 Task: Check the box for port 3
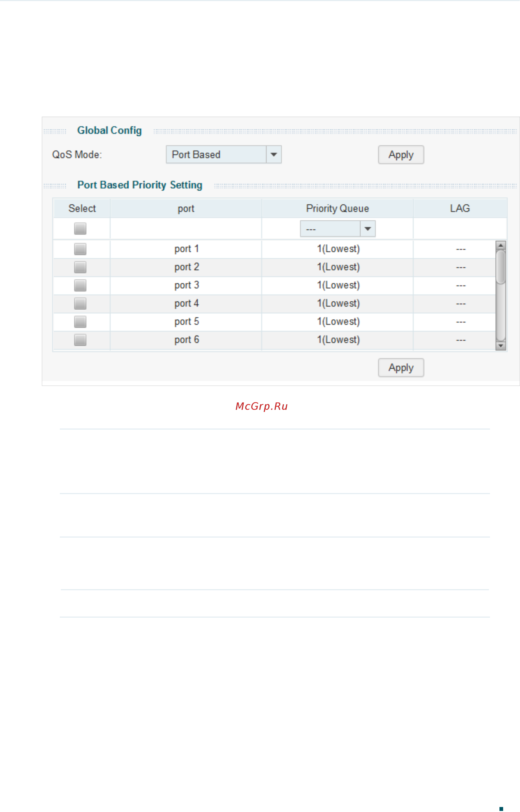pyautogui.click(x=80, y=285)
